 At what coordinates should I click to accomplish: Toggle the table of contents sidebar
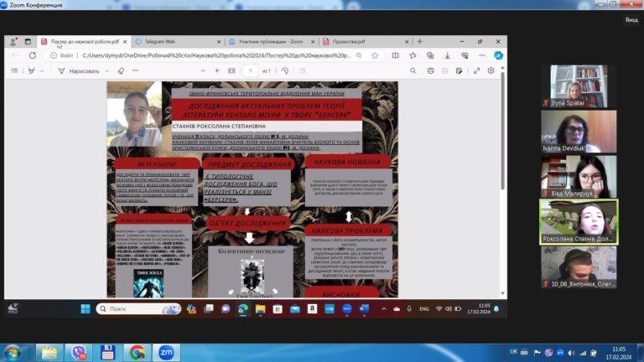point(14,70)
